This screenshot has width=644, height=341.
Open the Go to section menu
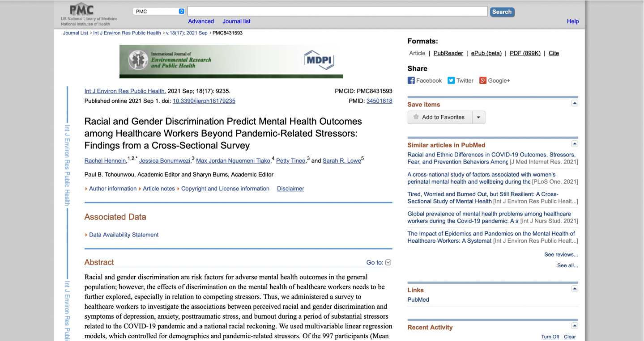point(379,262)
